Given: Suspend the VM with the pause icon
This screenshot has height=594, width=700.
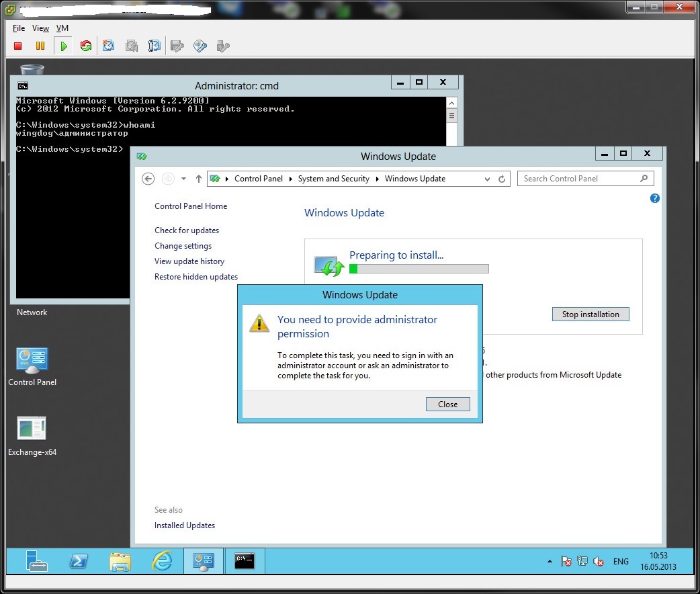Looking at the screenshot, I should click(40, 46).
